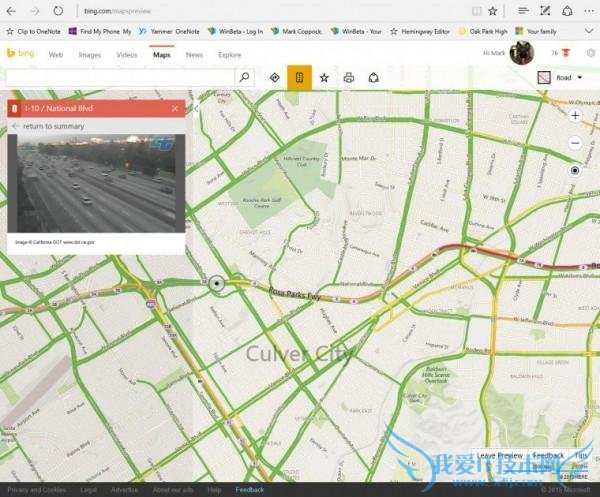
Task: Open the Edge Hub icon
Action: 523,11
